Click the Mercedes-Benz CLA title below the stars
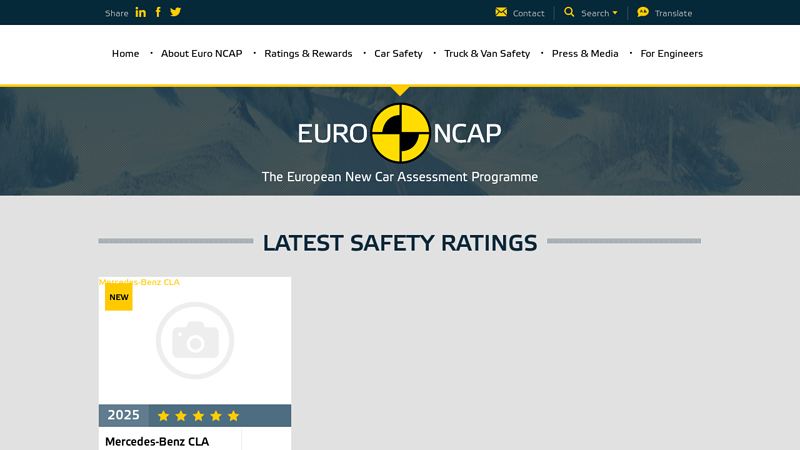The image size is (800, 450). click(x=157, y=442)
